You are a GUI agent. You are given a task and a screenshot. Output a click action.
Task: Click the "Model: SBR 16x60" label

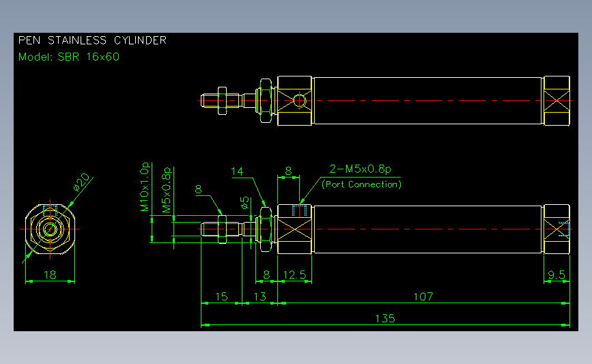pyautogui.click(x=69, y=57)
